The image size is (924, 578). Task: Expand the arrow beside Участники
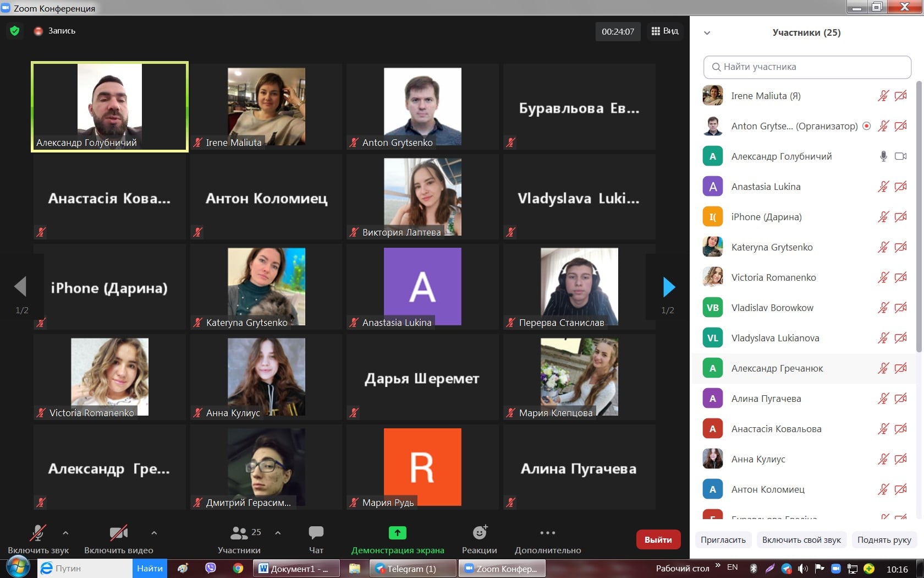coord(278,533)
